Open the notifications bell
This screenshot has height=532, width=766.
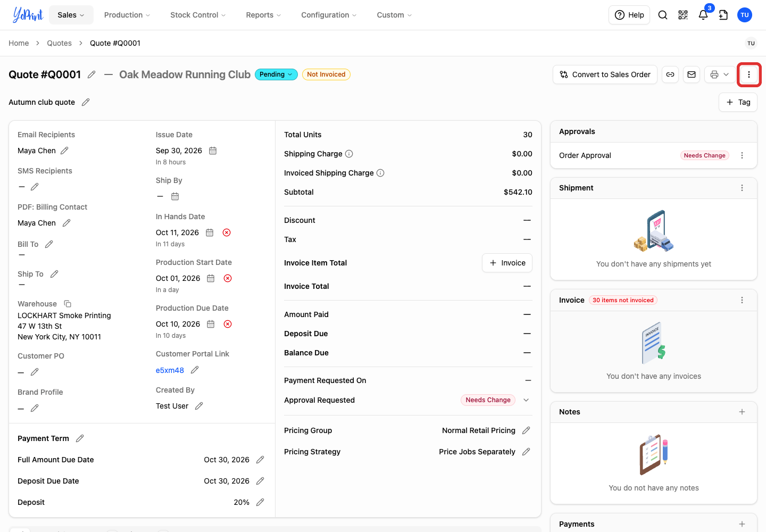point(703,15)
